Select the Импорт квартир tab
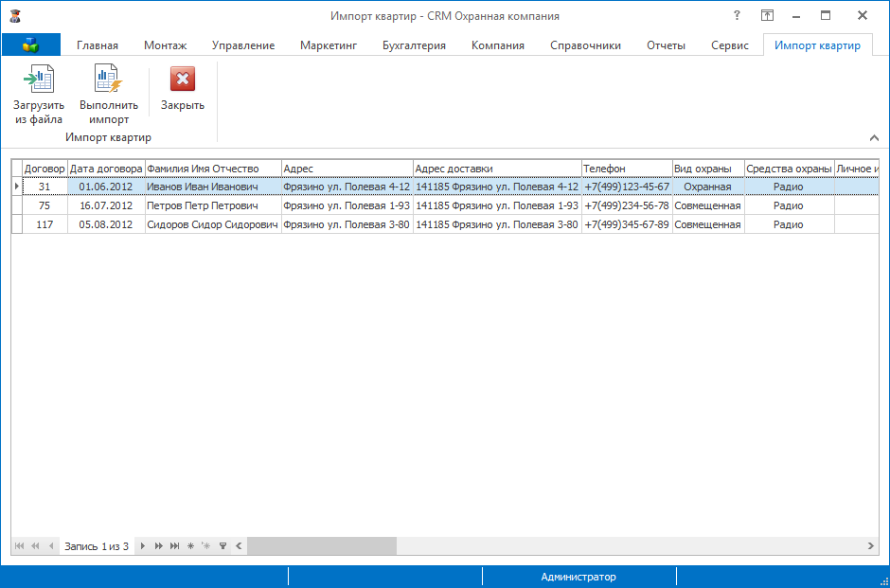The height and width of the screenshot is (588, 890). (x=817, y=45)
